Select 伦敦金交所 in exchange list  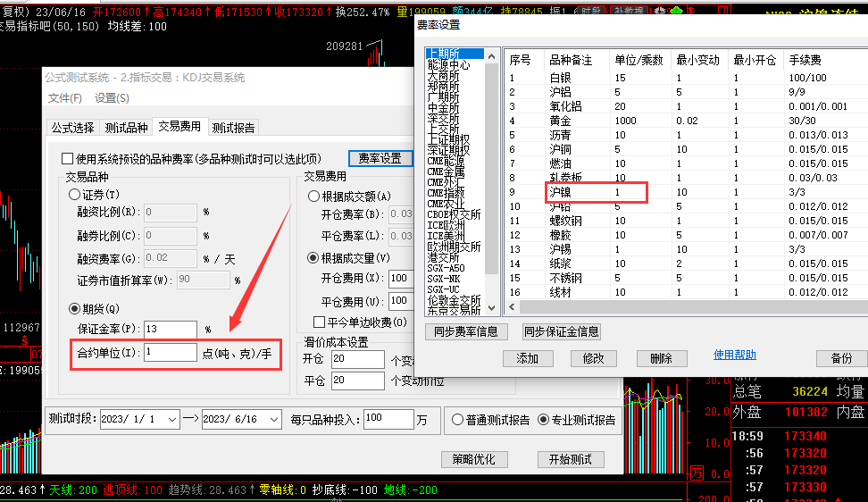(x=454, y=300)
